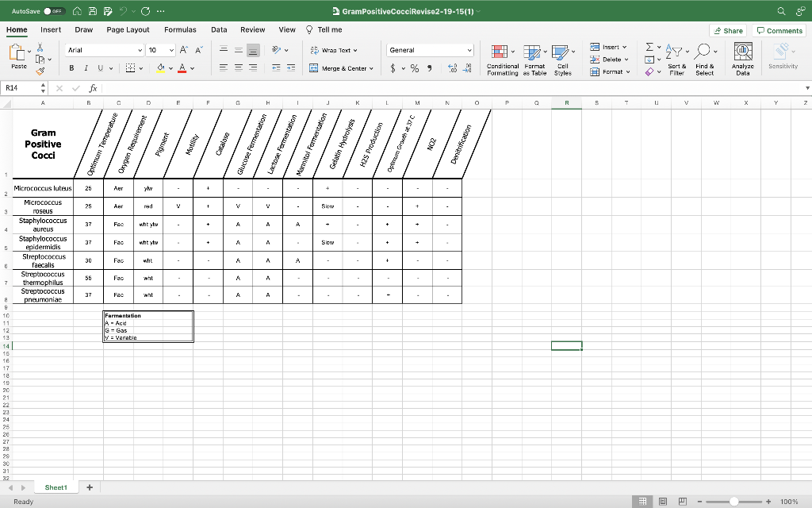Click the Save icon in title bar
Image resolution: width=812 pixels, height=508 pixels.
(x=93, y=11)
